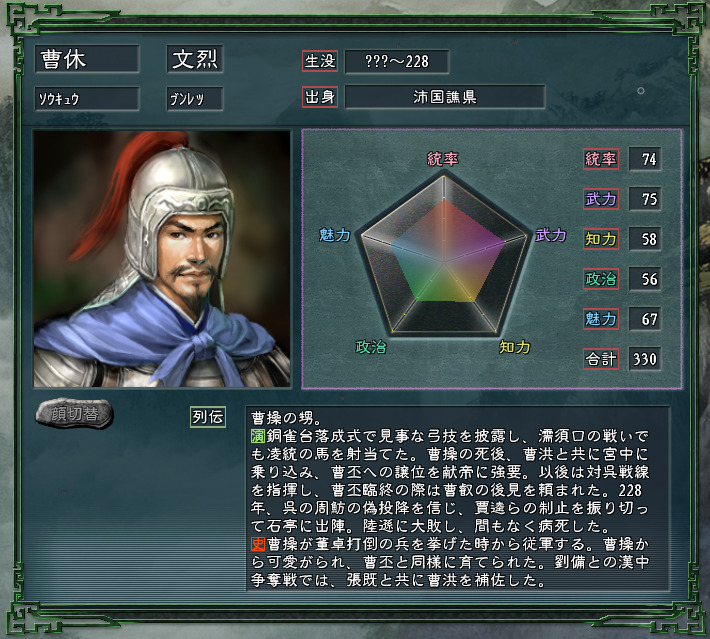Click the 統率 stat label in list
This screenshot has height=639, width=710.
coord(601,159)
